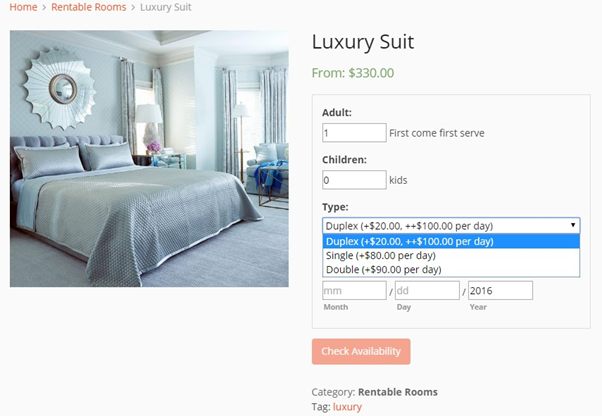Open Rentable Rooms in the breadcrumb trail
Viewport: 602px width, 416px height.
[x=89, y=7]
